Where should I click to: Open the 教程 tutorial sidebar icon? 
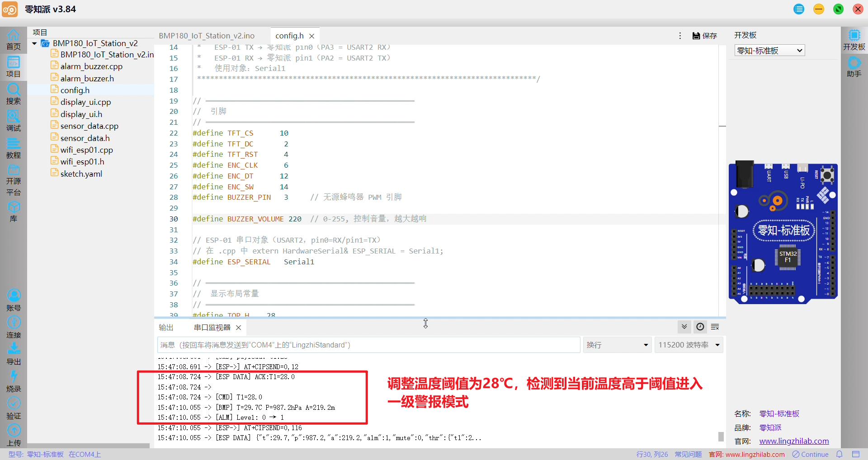(x=14, y=148)
